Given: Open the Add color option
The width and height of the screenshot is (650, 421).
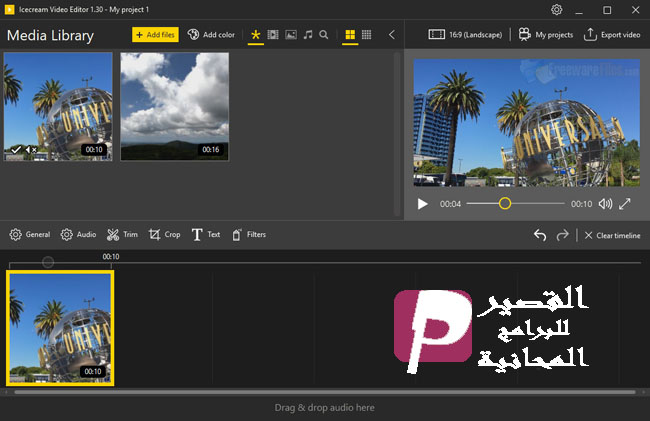Looking at the screenshot, I should 211,35.
